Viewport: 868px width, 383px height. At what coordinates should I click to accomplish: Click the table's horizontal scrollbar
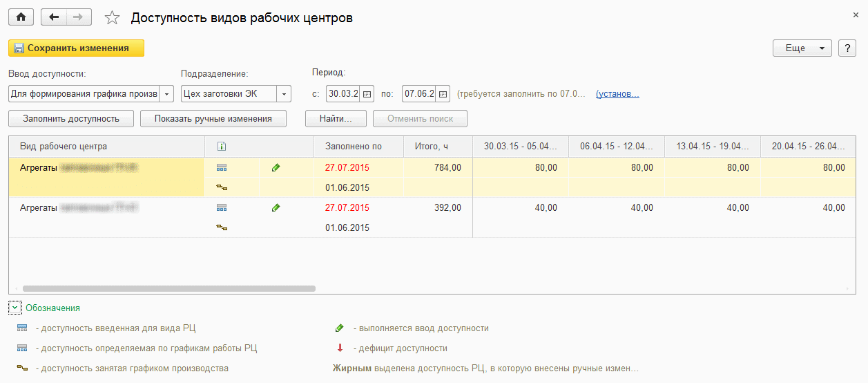click(x=168, y=288)
